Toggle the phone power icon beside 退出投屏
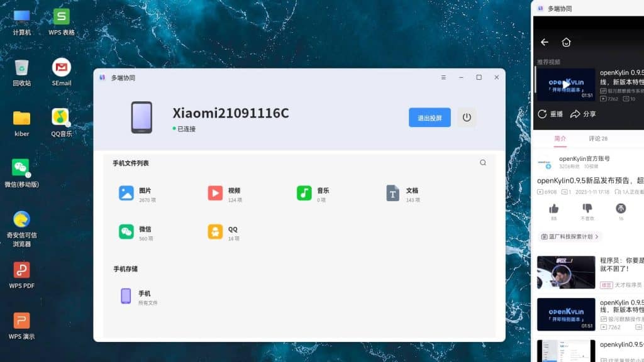Image resolution: width=644 pixels, height=362 pixels. [x=466, y=118]
